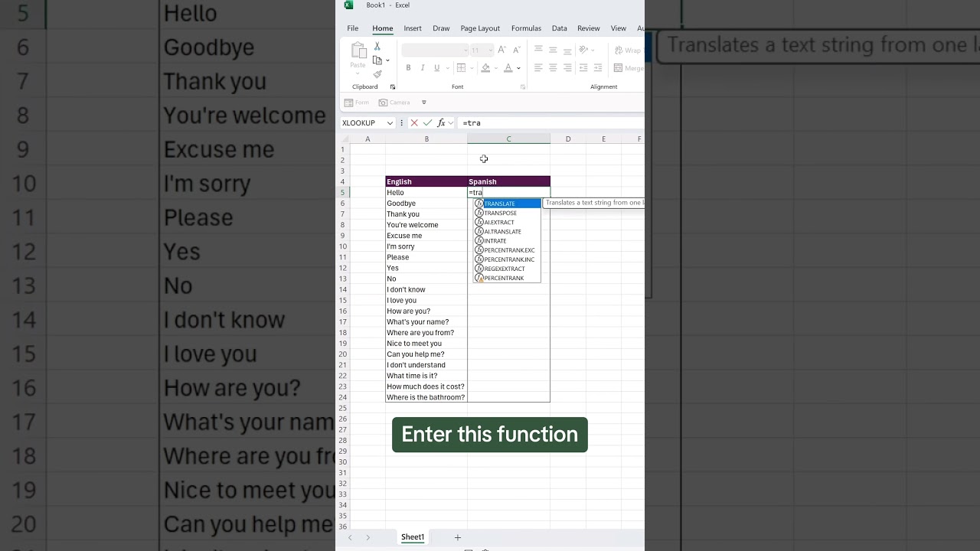Expand the Fill Color dropdown arrow

coord(495,68)
